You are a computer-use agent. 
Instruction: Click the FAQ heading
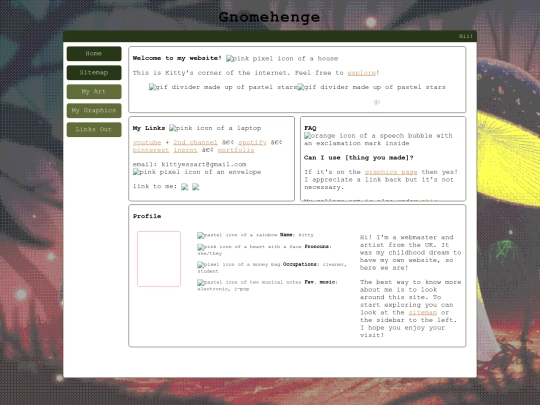click(x=310, y=128)
